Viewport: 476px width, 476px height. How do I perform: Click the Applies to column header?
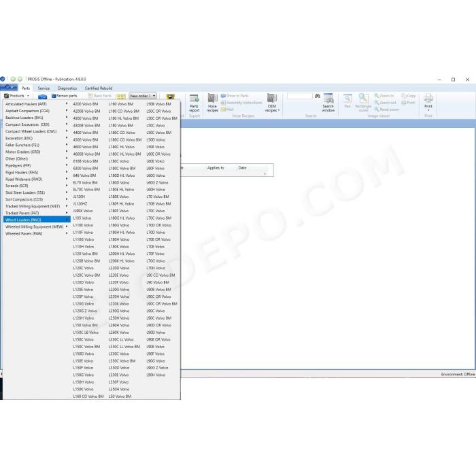point(216,167)
